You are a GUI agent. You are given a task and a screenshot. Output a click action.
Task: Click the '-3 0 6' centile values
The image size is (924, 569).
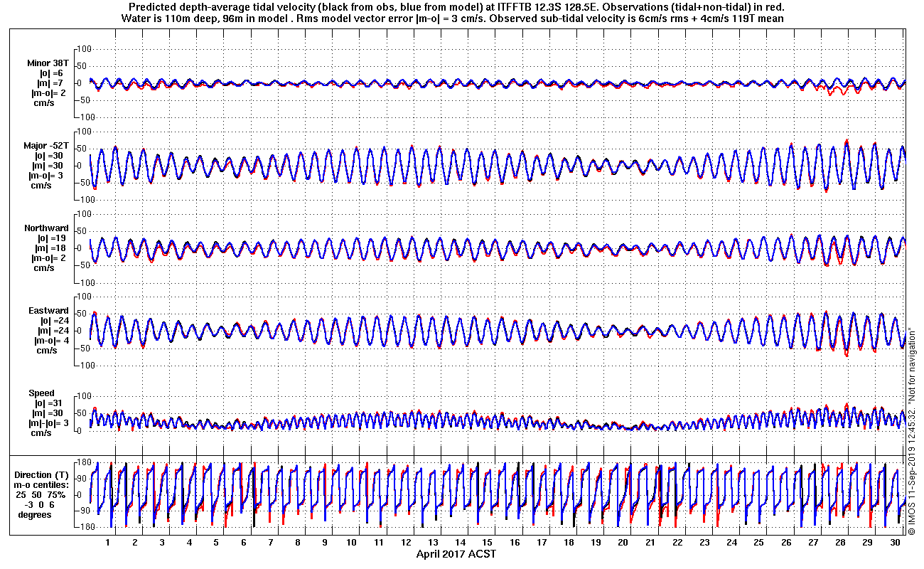(x=38, y=505)
